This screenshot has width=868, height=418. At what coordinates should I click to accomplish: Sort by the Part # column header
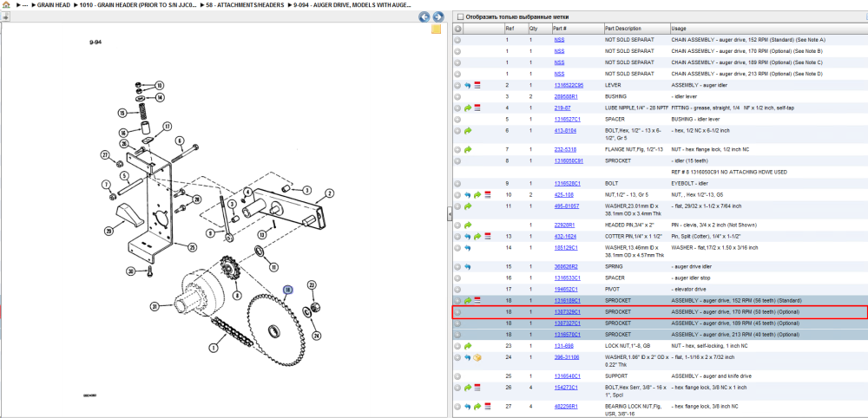pos(559,29)
